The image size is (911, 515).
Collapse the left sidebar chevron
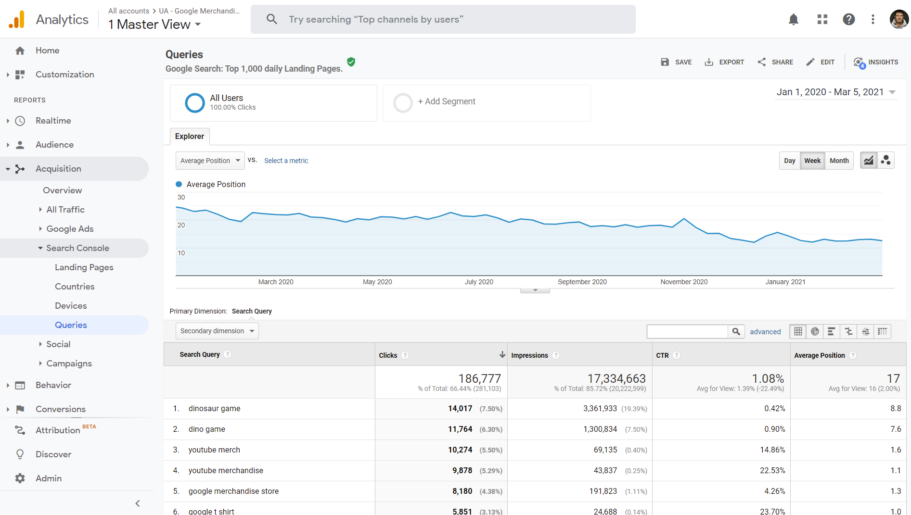pyautogui.click(x=138, y=503)
